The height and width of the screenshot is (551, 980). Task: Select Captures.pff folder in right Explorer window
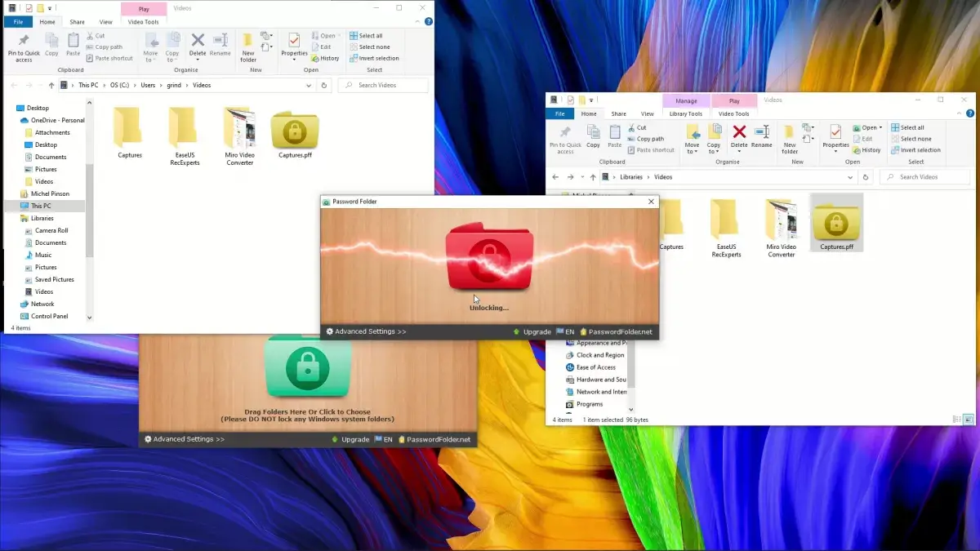[x=836, y=222]
